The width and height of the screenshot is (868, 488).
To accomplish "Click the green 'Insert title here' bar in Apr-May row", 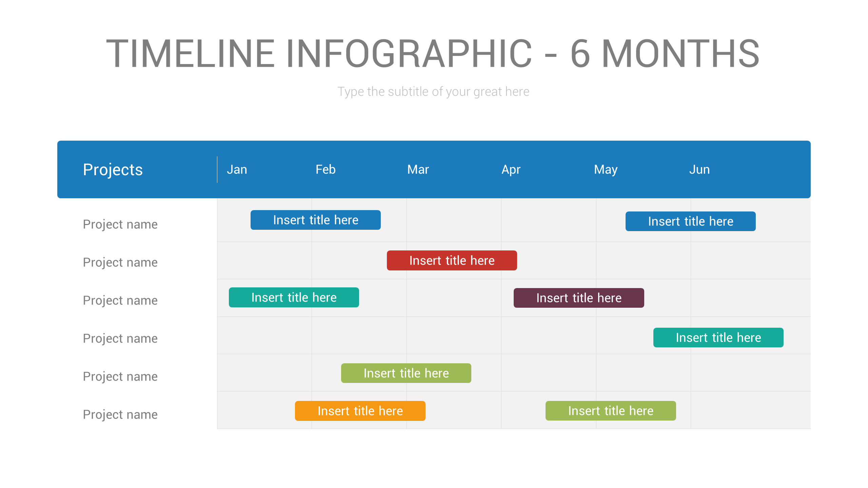I will pos(610,410).
